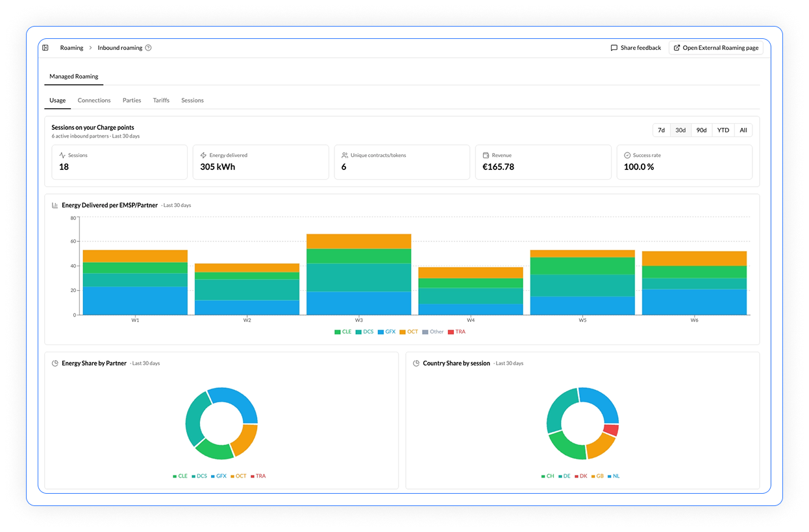The height and width of the screenshot is (532, 809).
Task: Select the All time range
Action: [743, 130]
